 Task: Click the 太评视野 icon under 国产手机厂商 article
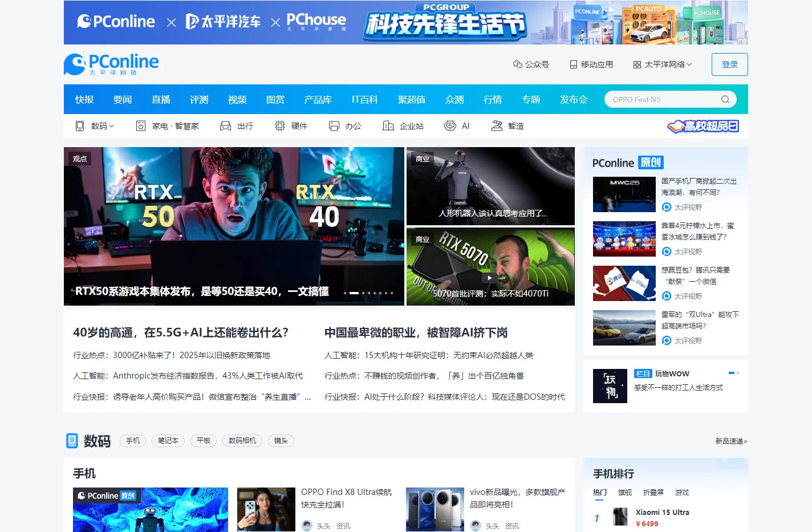pos(667,207)
